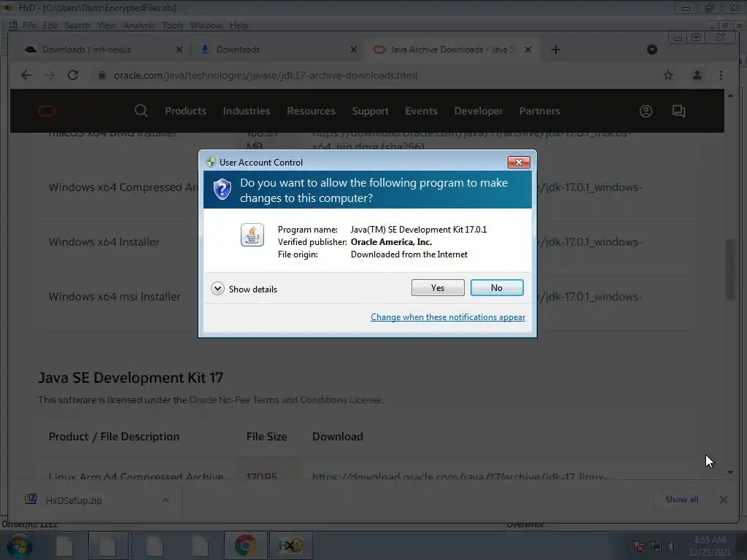Screen dimensions: 747x560
Task: Open HxD Window menu
Action: pyautogui.click(x=206, y=26)
